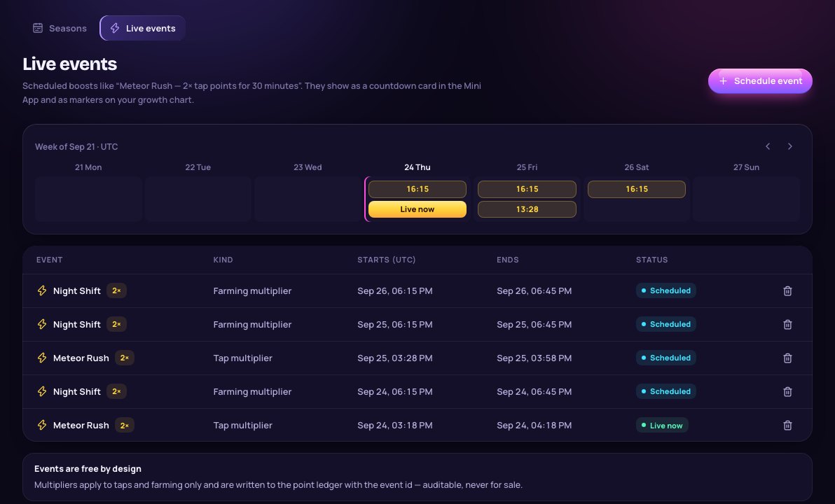Click 'Farming multiplier' in Sep 26 row

tap(252, 291)
